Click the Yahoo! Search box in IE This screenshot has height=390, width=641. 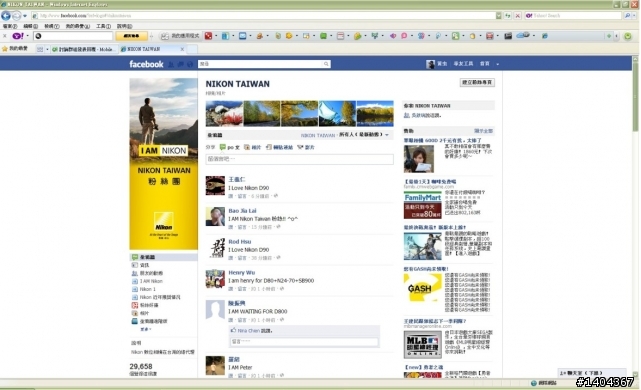click(x=572, y=16)
